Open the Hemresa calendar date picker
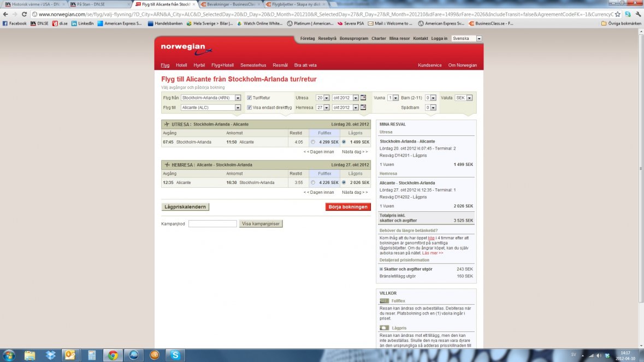Image resolution: width=644 pixels, height=362 pixels. (363, 108)
